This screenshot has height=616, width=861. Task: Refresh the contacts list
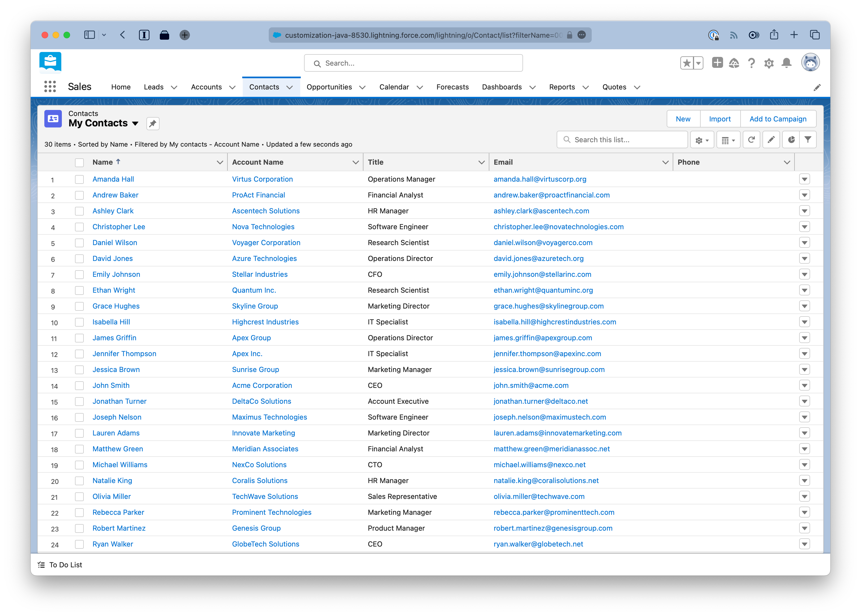tap(751, 140)
